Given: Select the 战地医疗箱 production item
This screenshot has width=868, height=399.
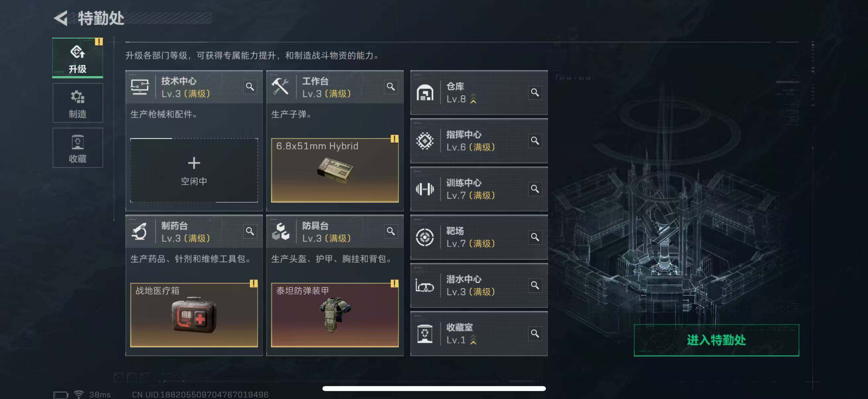Looking at the screenshot, I should click(x=194, y=315).
